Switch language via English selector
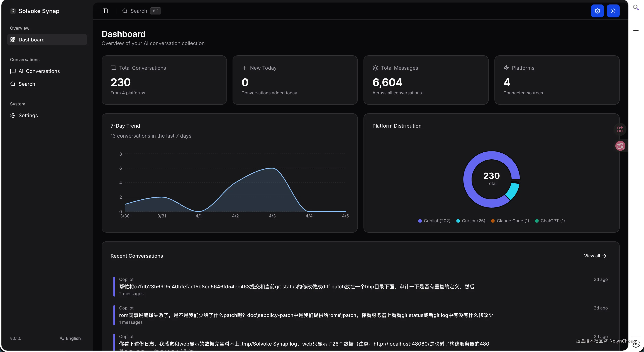The image size is (644, 352). [70, 338]
